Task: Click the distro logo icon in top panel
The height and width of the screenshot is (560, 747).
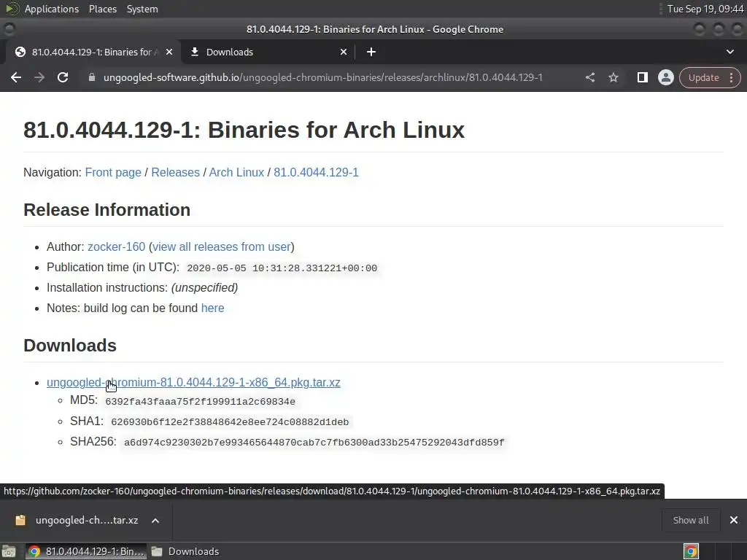Action: point(12,9)
